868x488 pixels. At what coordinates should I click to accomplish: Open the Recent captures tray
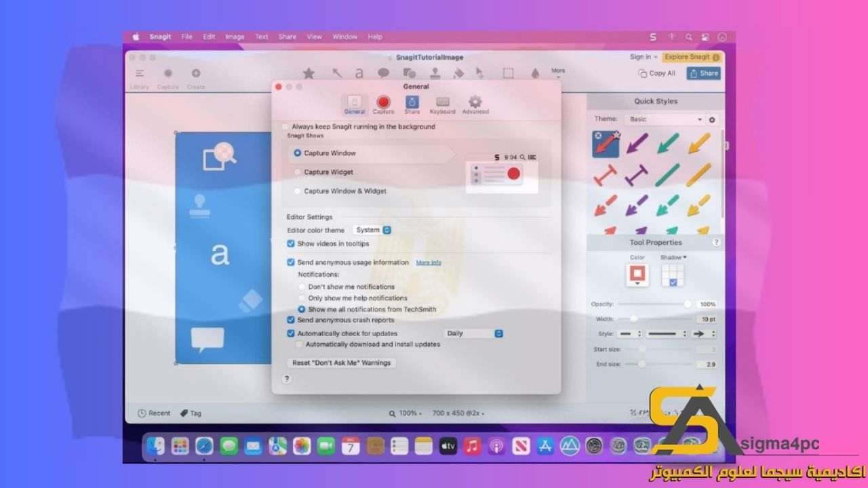pos(154,413)
